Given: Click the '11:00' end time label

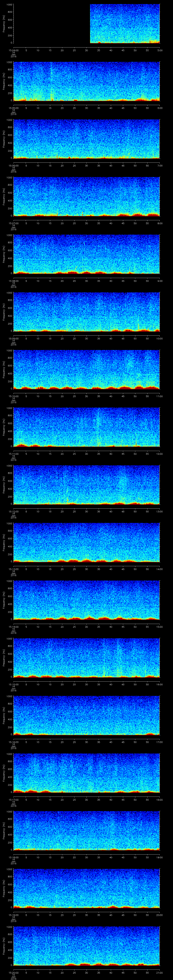Looking at the screenshot, I should click(x=160, y=396).
